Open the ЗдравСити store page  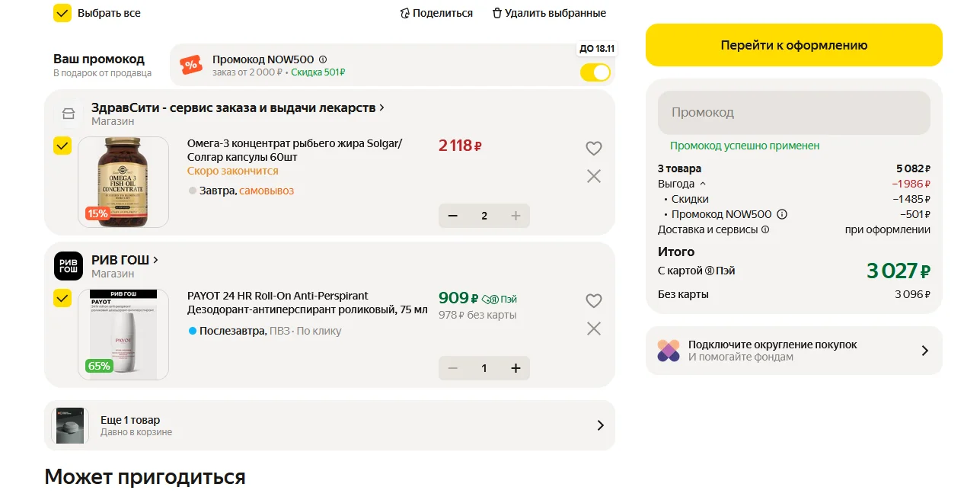[x=238, y=107]
